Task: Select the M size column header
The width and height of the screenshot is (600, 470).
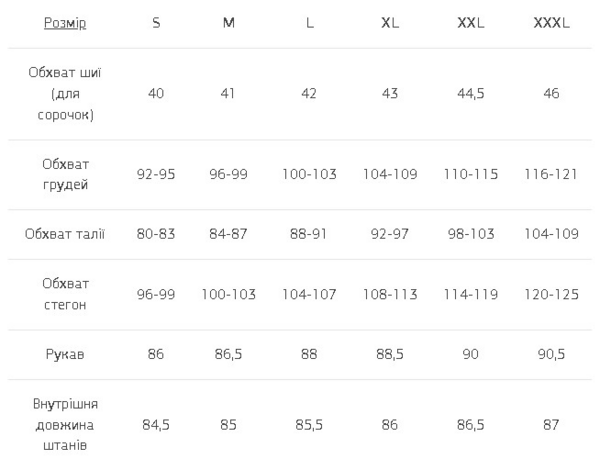Action: [228, 22]
